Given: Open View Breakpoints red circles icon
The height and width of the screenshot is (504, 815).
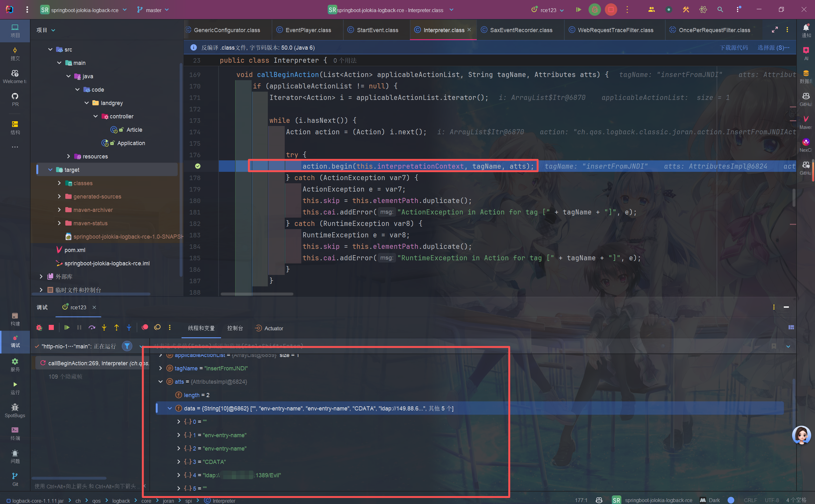Looking at the screenshot, I should click(145, 328).
